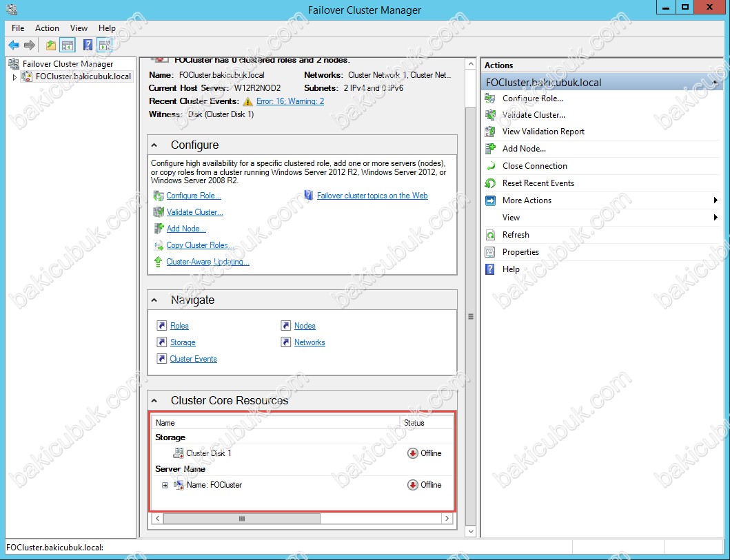Expand the FOCluster.bakicubuk.local tree node
This screenshot has height=560, width=730.
coord(14,77)
